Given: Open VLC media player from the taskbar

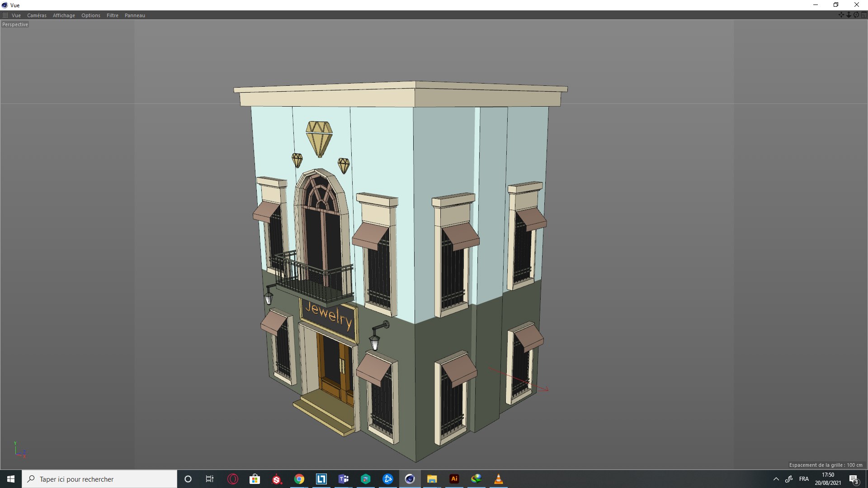Looking at the screenshot, I should [498, 479].
